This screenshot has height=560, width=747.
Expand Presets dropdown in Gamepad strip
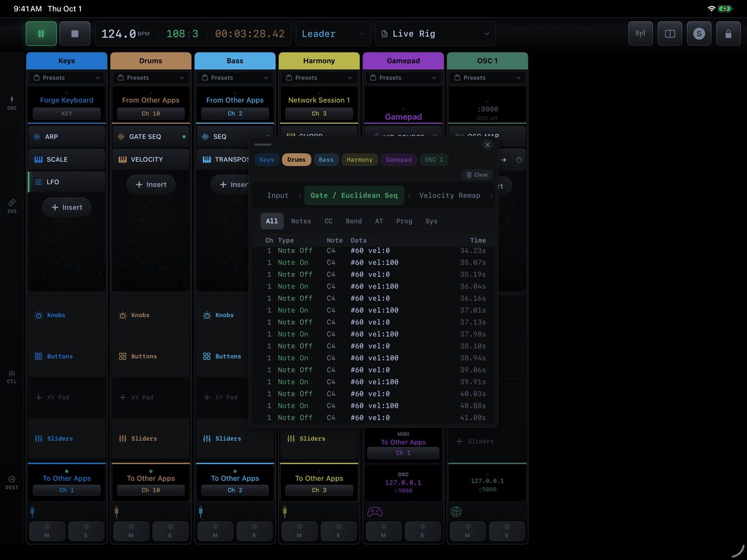tap(403, 78)
